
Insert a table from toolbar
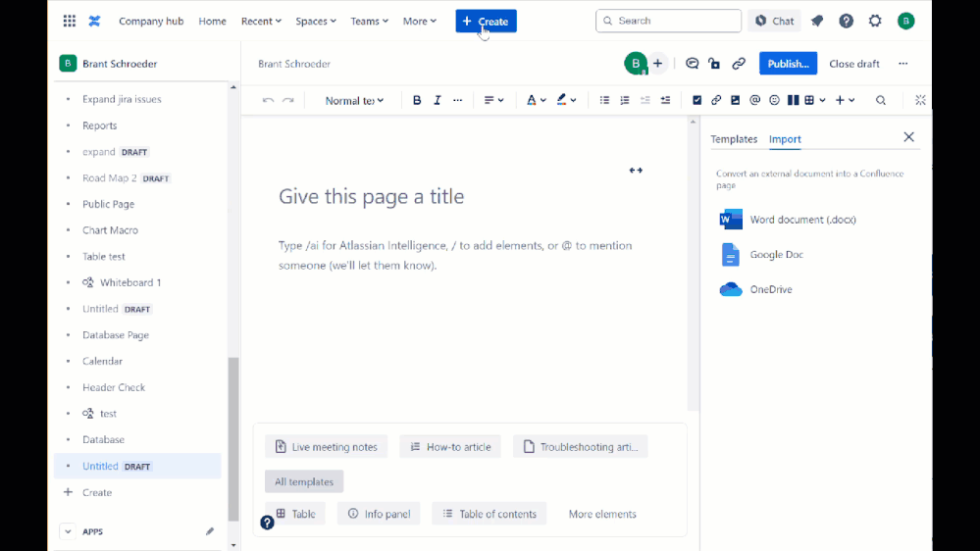point(809,100)
